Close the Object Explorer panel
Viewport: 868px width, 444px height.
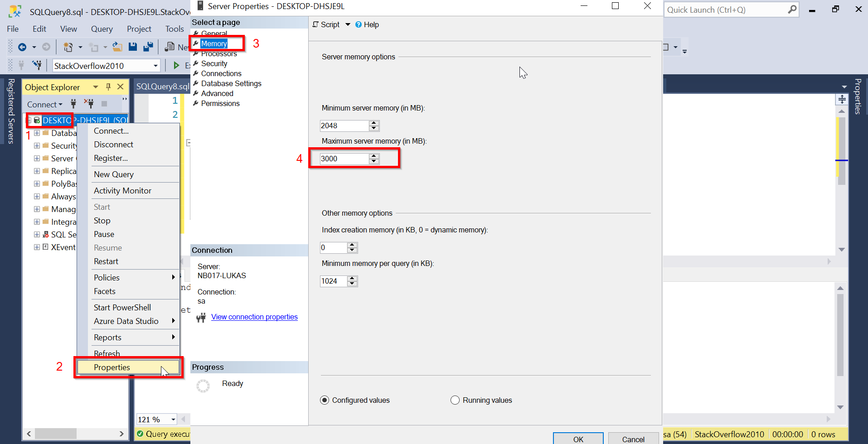[120, 87]
